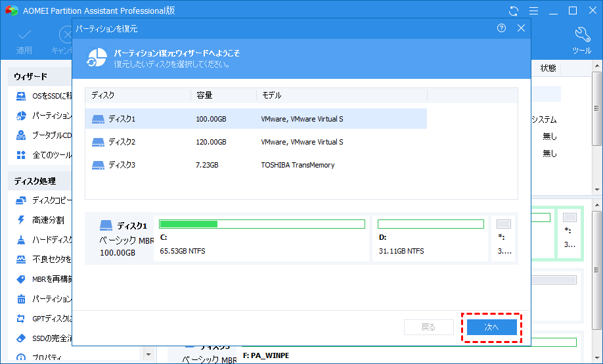This screenshot has width=603, height=364.
Task: Click the ディスク1 icon in disk map panel
Action: (106, 225)
